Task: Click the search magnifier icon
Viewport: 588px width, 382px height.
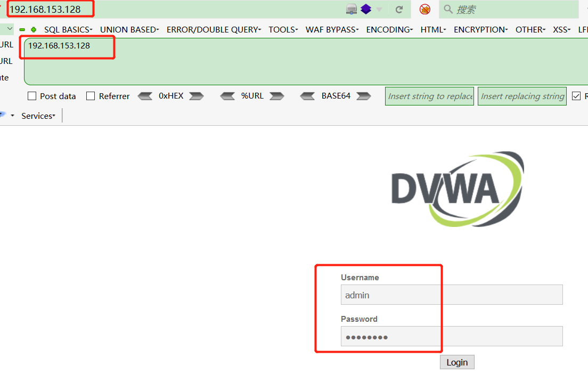Action: 448,9
